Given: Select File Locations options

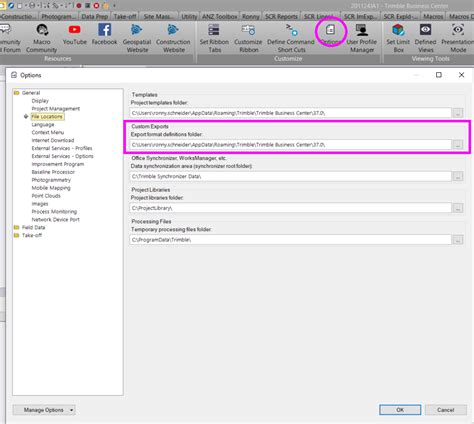Looking at the screenshot, I should [47, 117].
